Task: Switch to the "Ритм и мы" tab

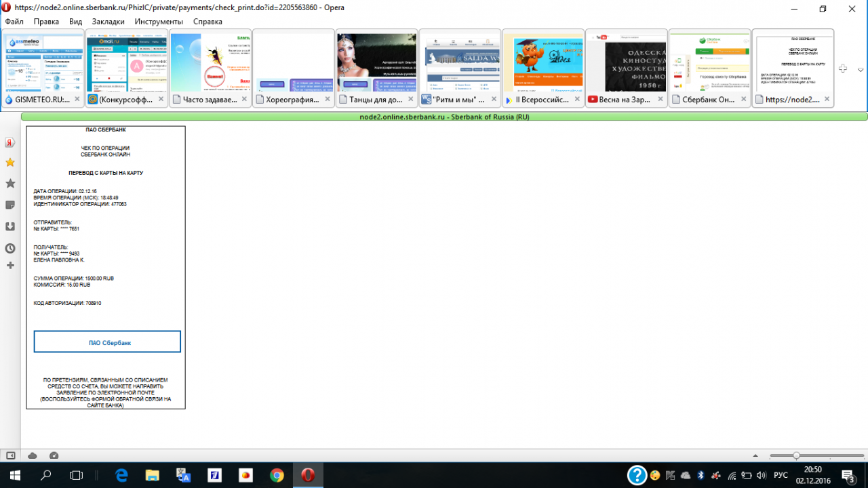Action: (460, 68)
